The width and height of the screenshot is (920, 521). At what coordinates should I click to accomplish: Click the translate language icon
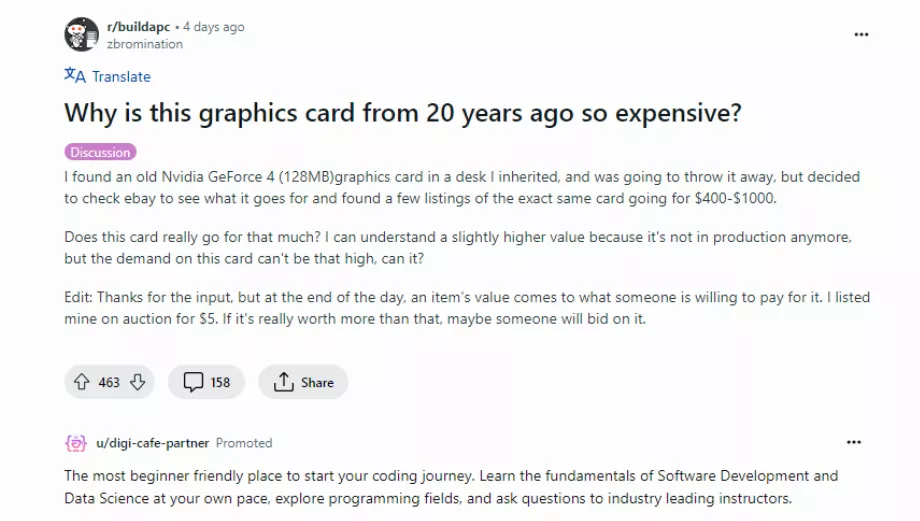point(75,76)
